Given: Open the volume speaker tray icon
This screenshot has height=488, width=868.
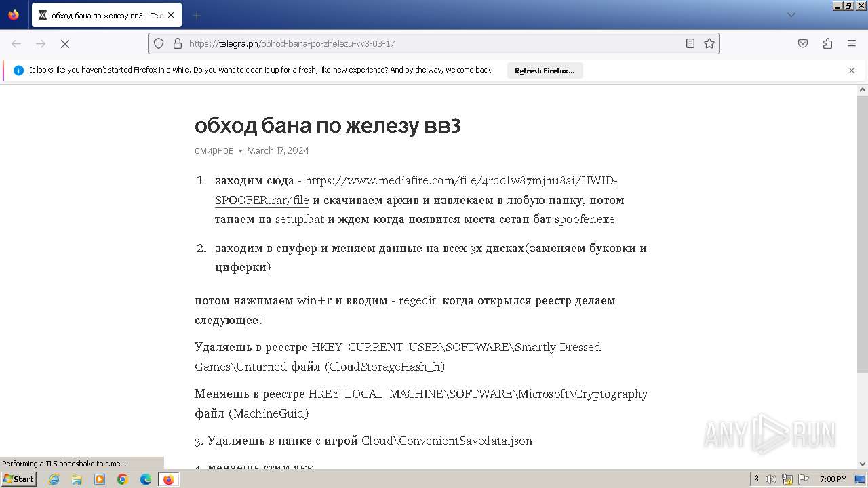Looking at the screenshot, I should point(771,479).
